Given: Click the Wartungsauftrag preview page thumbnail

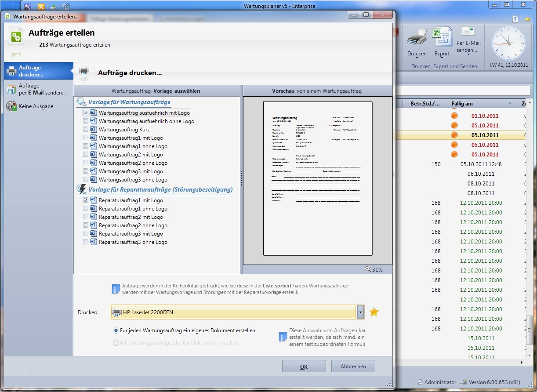Looking at the screenshot, I should (318, 178).
